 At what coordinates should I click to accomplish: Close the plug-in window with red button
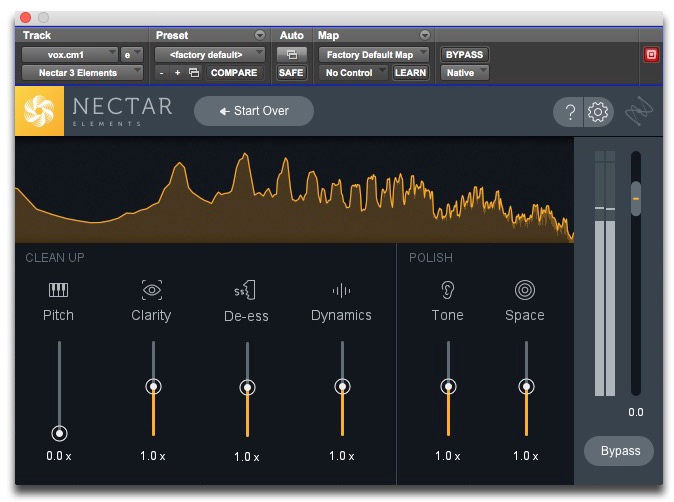click(25, 18)
